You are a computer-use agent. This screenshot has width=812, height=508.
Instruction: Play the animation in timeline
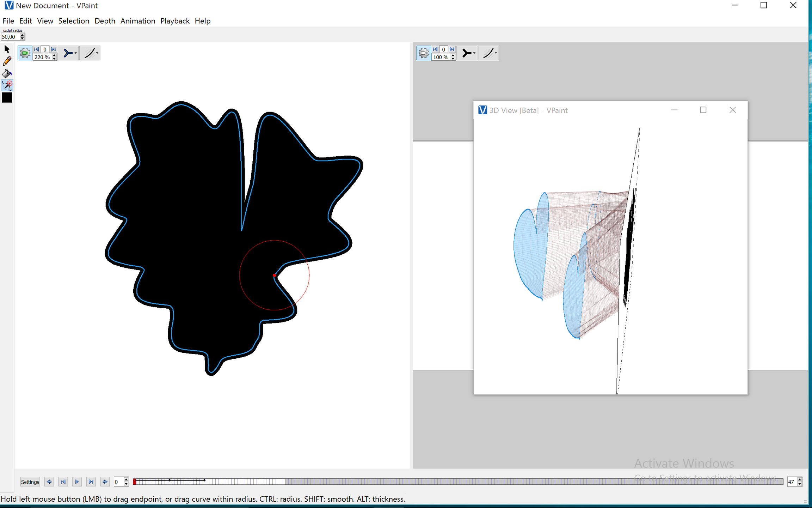(x=77, y=482)
